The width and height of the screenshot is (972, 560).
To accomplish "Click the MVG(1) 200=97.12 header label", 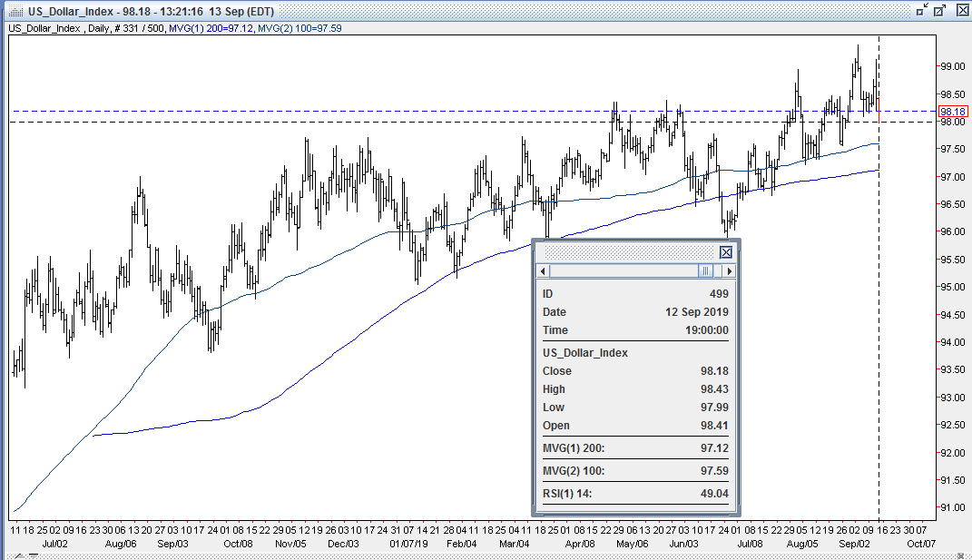I will (x=211, y=28).
